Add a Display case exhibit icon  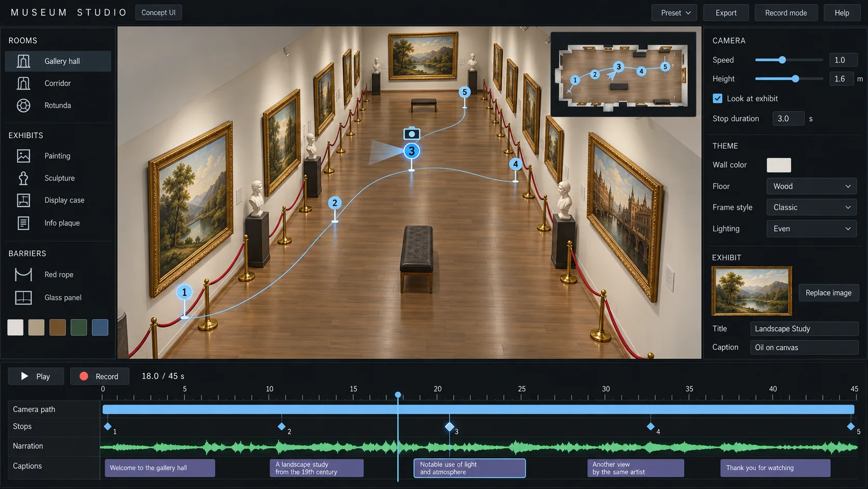click(23, 200)
